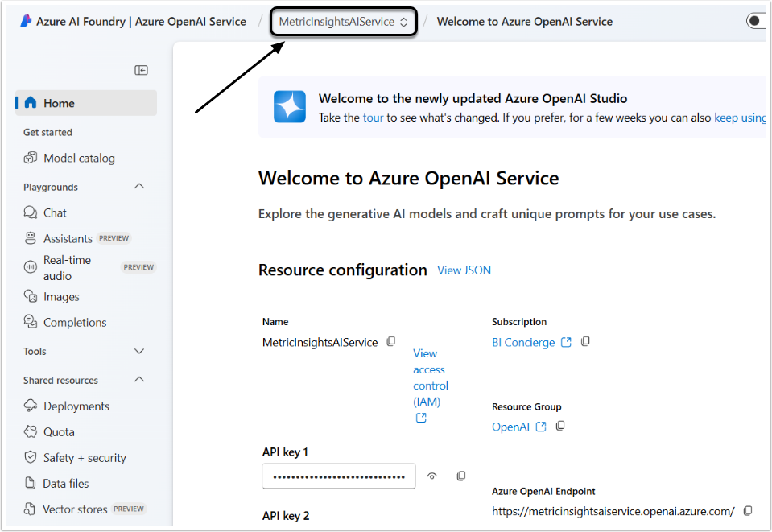Copy API key 1 to clipboard

pyautogui.click(x=461, y=476)
